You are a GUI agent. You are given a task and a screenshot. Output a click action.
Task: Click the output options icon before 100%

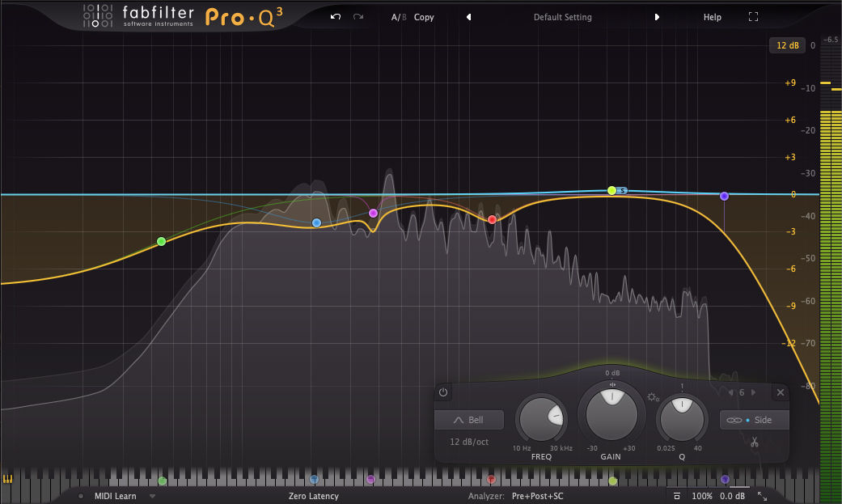tap(677, 496)
